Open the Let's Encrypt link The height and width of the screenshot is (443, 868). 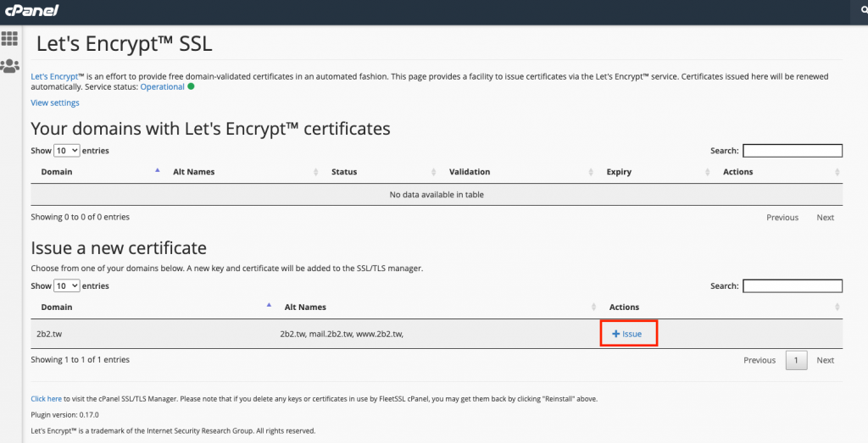(x=54, y=76)
